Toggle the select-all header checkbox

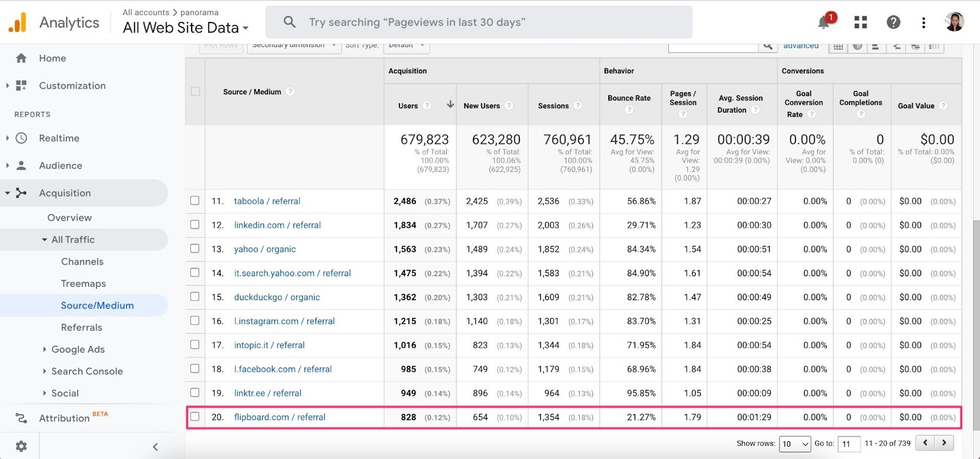195,91
